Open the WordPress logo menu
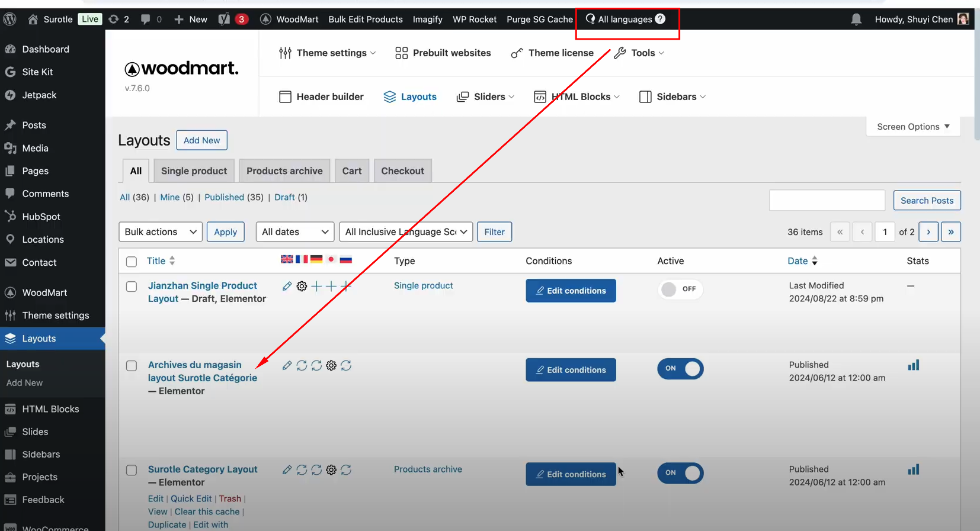 [9, 19]
